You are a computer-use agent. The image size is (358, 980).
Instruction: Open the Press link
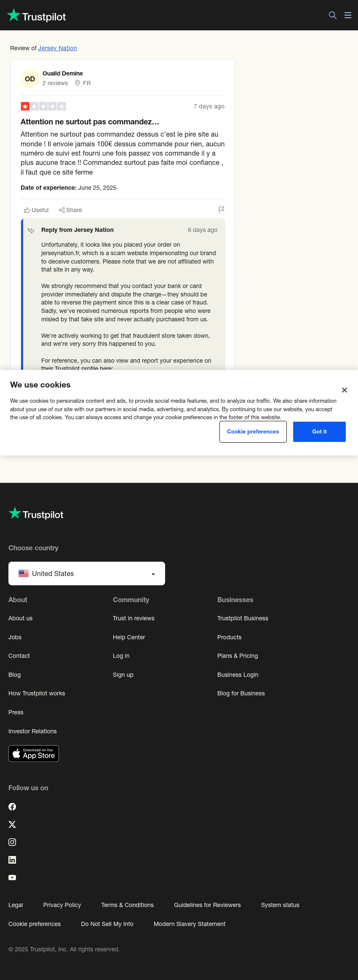point(16,712)
